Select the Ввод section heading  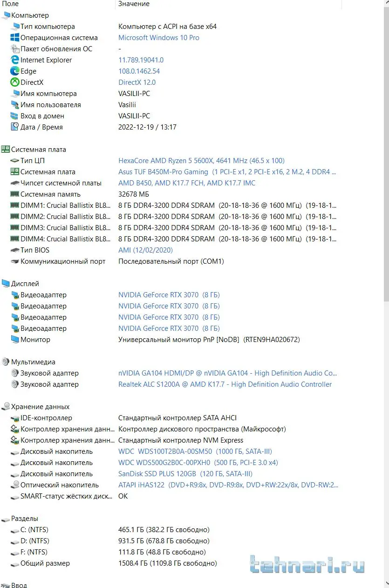pos(19,585)
